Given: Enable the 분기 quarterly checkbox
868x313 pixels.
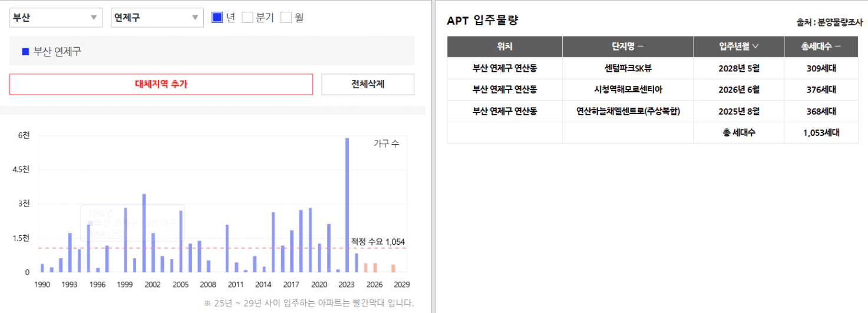Looking at the screenshot, I should point(247,18).
